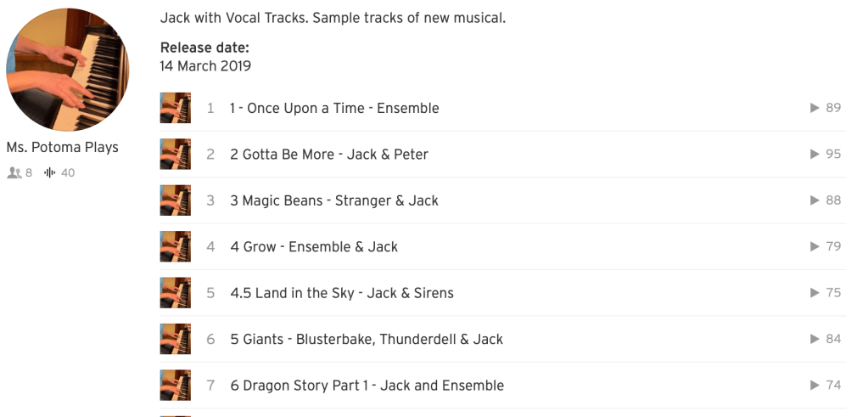Select 5 Giants - Blusterbake, Thunderdell & Jack
Image resolution: width=868 pixels, height=417 pixels.
click(x=367, y=339)
